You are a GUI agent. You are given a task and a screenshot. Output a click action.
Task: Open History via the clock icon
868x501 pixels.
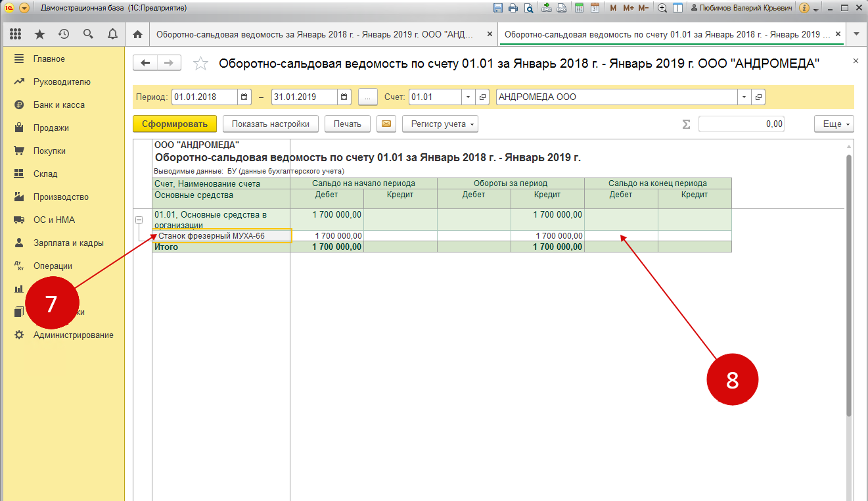tap(64, 34)
